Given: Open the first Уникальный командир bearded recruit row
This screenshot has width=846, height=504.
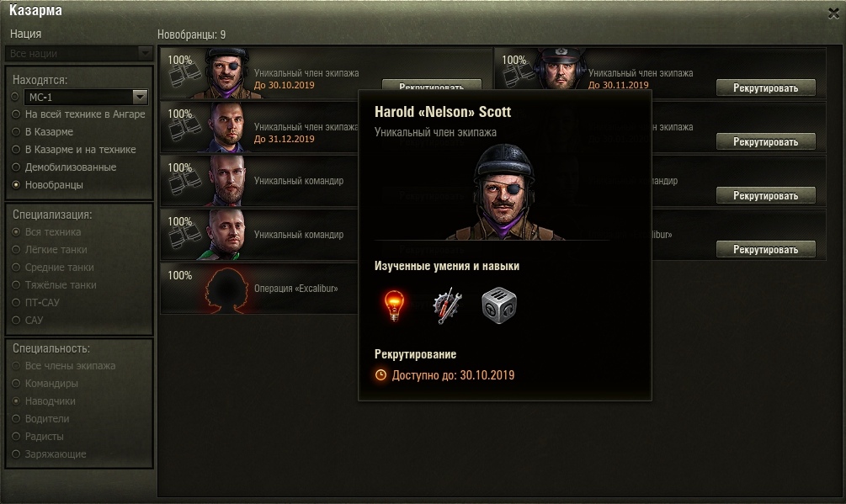Looking at the screenshot, I should pos(259,181).
